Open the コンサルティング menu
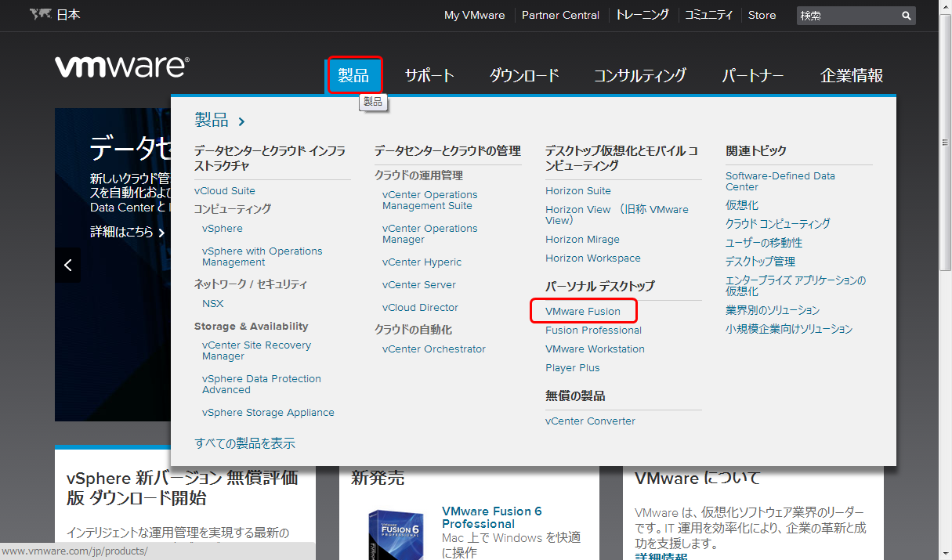 pos(640,75)
